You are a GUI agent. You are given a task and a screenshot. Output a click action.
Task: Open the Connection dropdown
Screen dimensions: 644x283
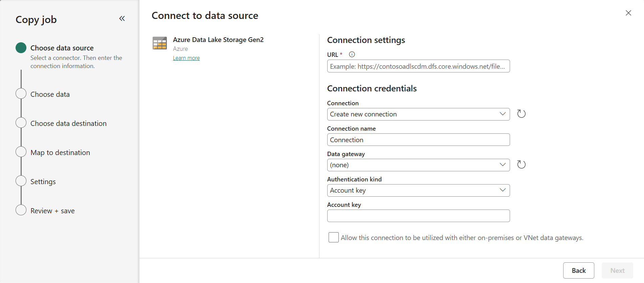[418, 114]
